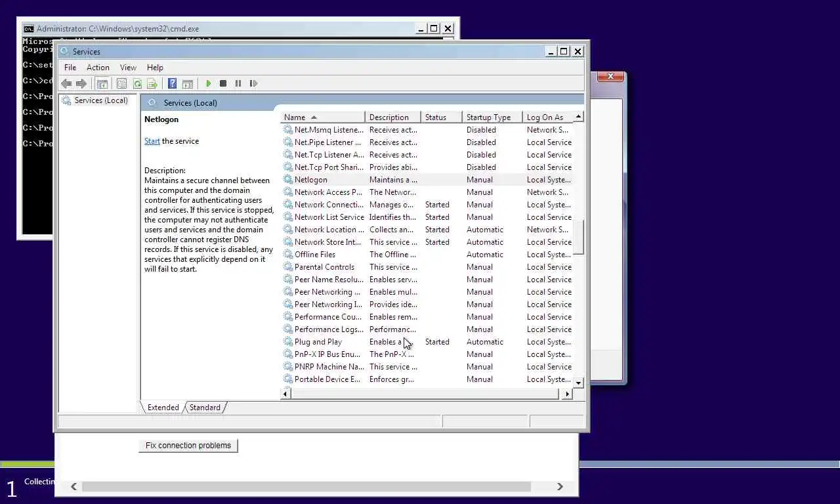Viewport: 840px width, 504px height.
Task: Click services list horizontal scroll right arrow
Action: click(568, 394)
